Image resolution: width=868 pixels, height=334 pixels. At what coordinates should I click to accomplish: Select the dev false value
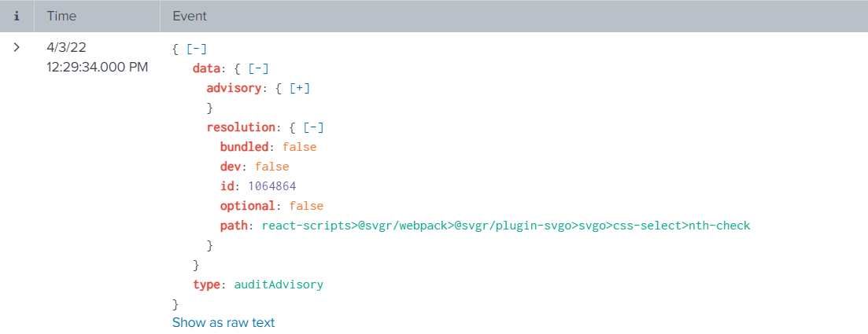click(x=271, y=167)
